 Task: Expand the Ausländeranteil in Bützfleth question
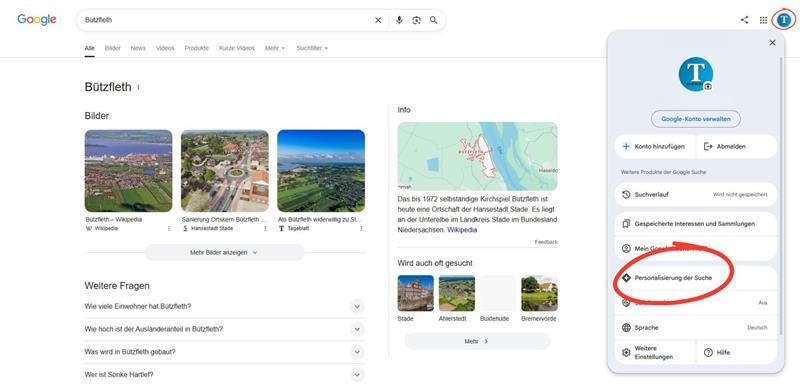point(224,329)
